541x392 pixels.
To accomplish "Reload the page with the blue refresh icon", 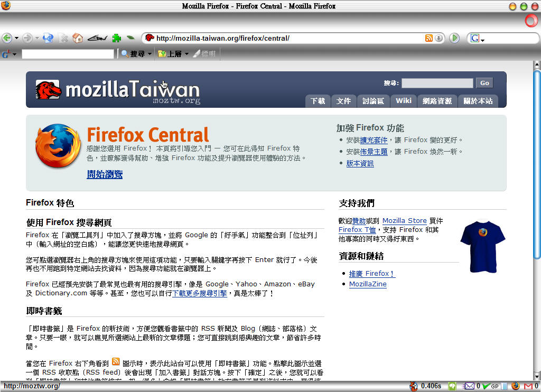I will tap(48, 38).
